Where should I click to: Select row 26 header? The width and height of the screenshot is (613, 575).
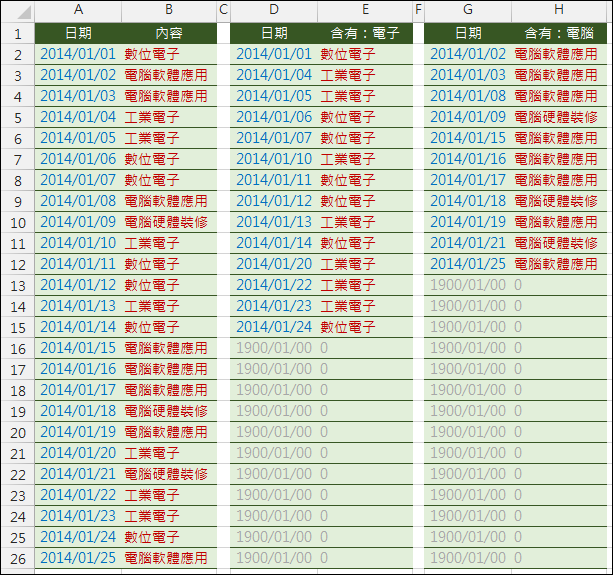tap(18, 558)
